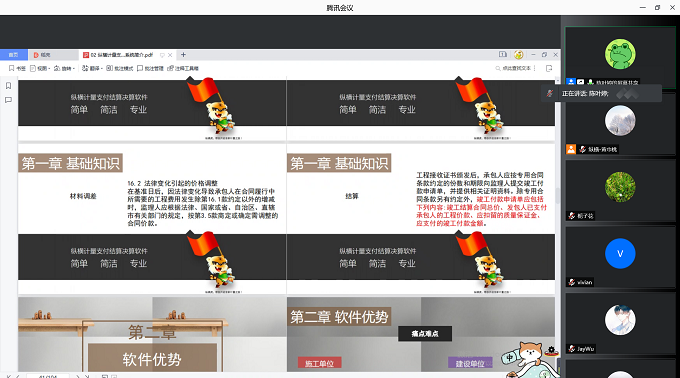Image resolution: width=680 pixels, height=378 pixels.
Task: Click the 书签 bookmark toolbar button
Action: (x=17, y=68)
